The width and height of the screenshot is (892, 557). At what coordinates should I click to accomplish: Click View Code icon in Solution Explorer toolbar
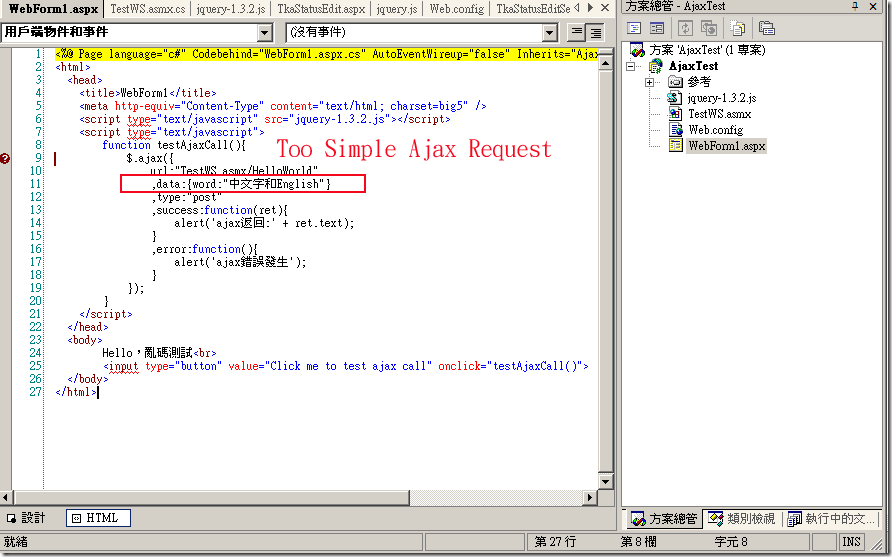(634, 28)
